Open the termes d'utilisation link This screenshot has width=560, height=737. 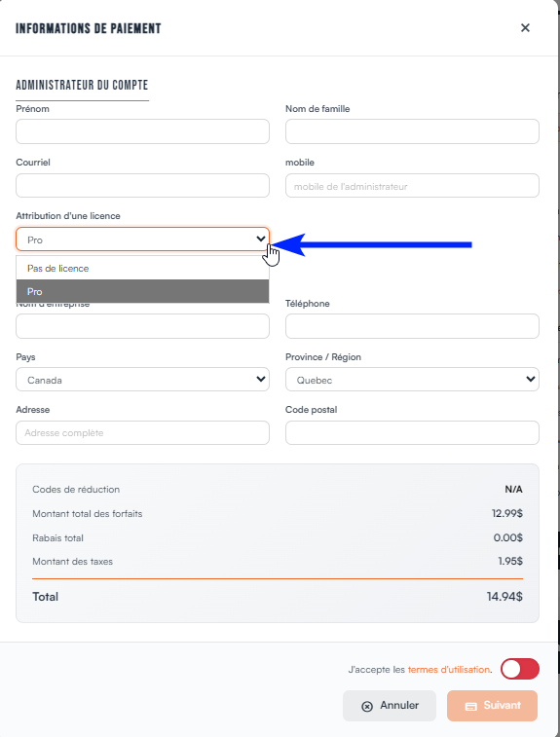tap(449, 669)
